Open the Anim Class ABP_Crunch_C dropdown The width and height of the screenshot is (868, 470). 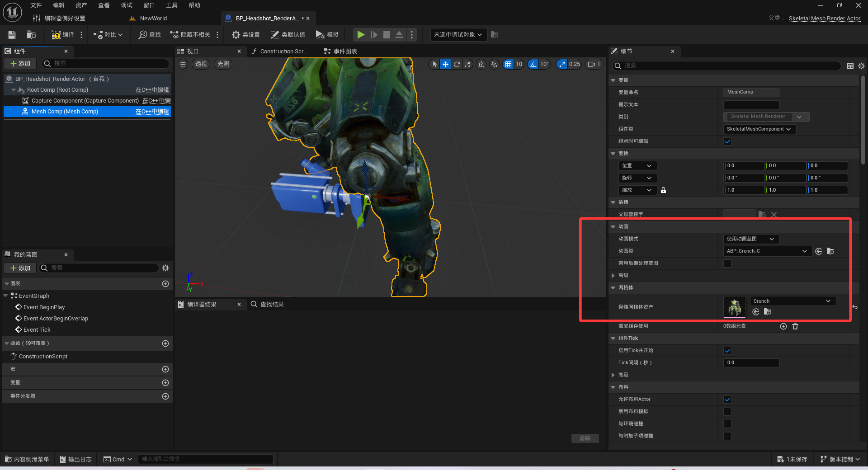point(767,251)
